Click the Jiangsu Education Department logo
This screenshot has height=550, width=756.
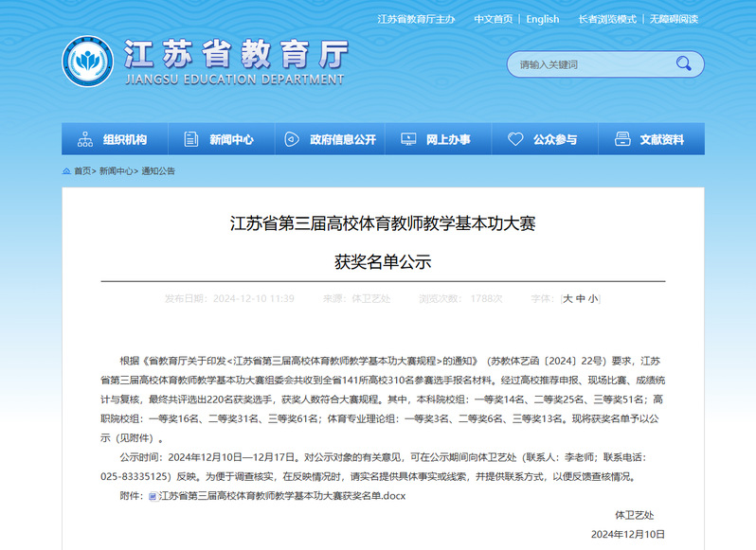[87, 61]
